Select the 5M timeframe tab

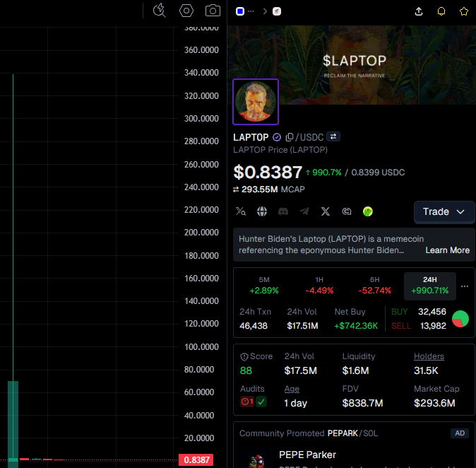[264, 286]
